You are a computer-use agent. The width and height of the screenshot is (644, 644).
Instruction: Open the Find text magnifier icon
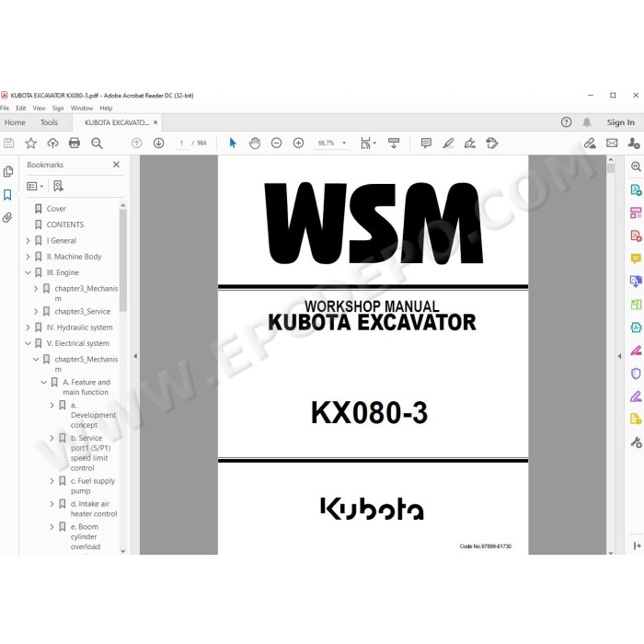point(97,143)
